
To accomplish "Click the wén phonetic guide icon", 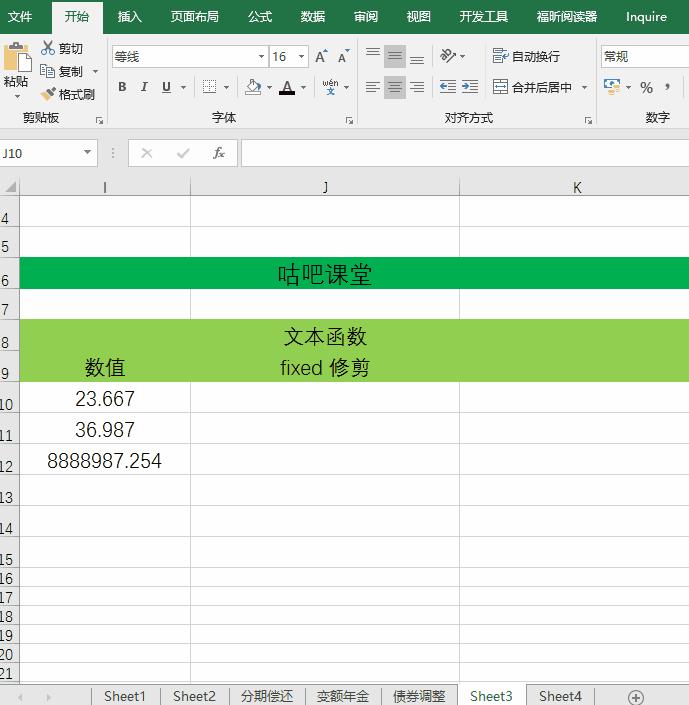I will pos(331,87).
